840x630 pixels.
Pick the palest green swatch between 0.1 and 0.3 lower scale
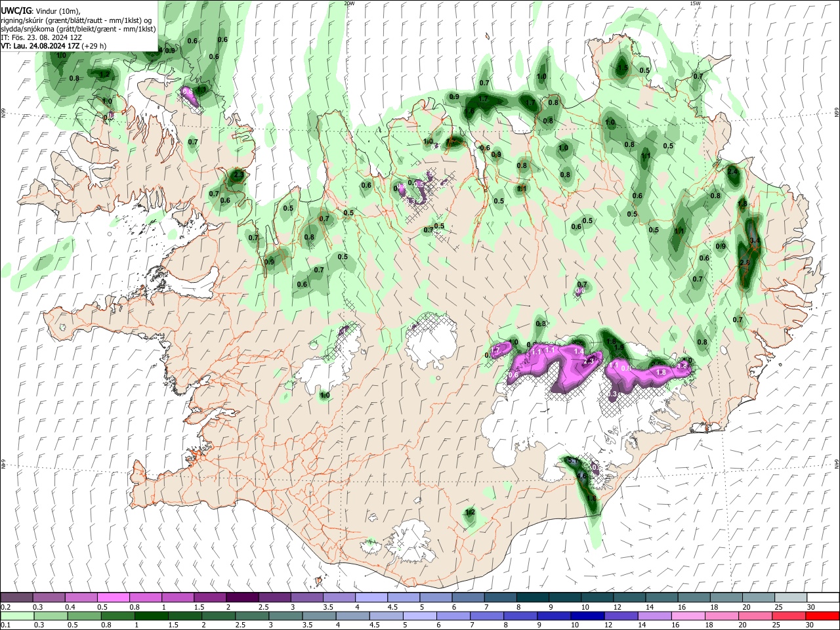click(17, 616)
